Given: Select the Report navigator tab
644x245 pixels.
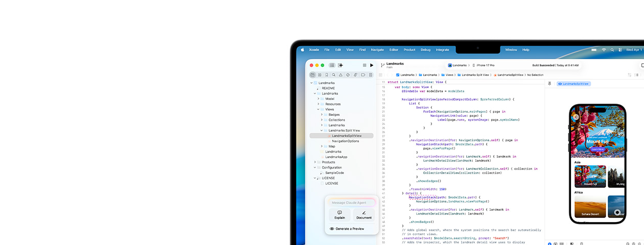Looking at the screenshot, I should pos(371,75).
